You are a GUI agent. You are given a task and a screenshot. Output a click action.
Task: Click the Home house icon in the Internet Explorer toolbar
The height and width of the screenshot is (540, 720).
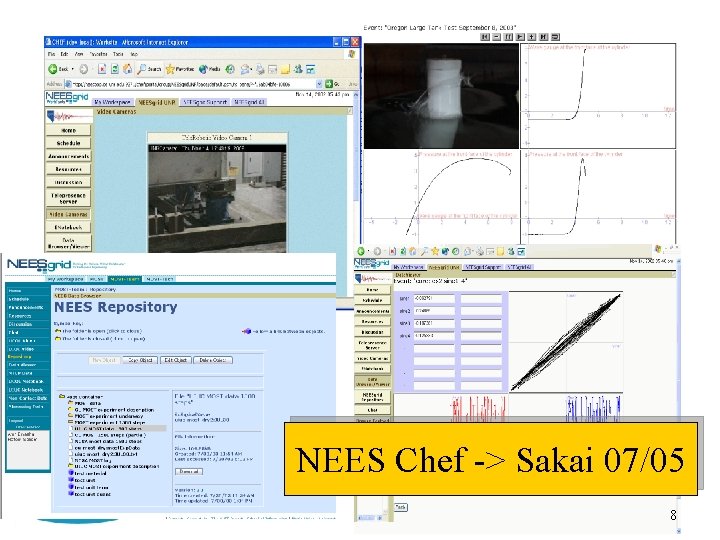click(127, 69)
